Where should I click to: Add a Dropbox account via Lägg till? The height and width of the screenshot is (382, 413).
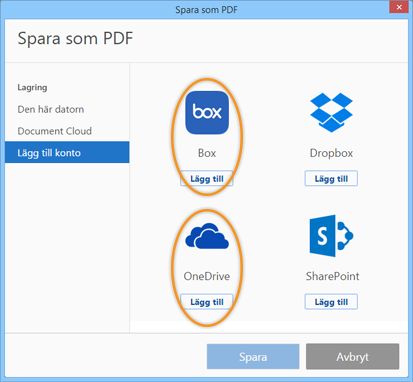tap(331, 179)
